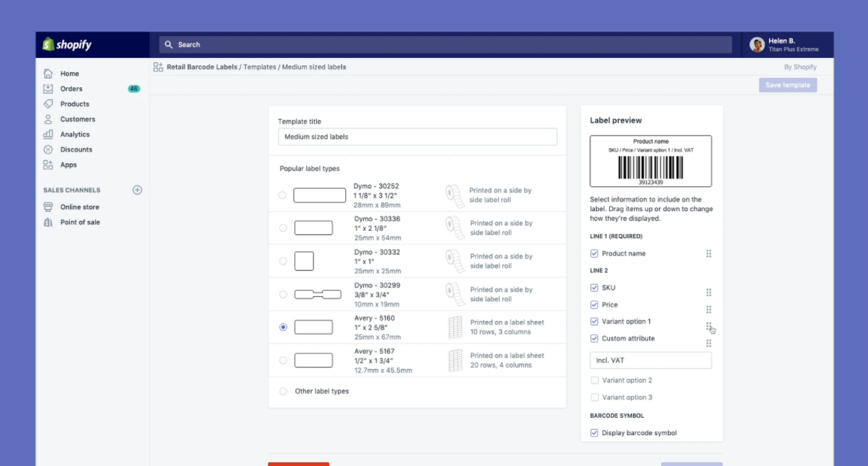868x466 pixels.
Task: Uncheck Variant option 1 checkbox
Action: 594,322
